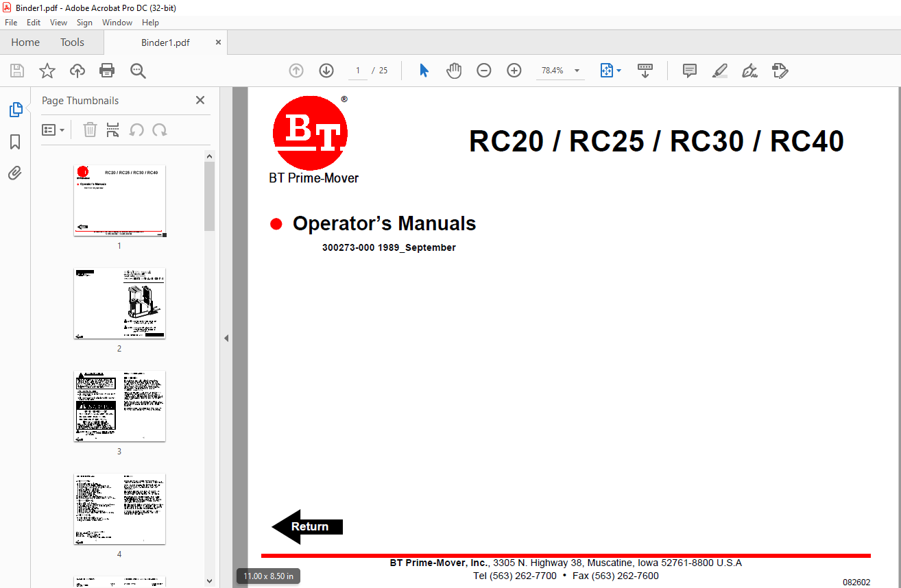Image resolution: width=901 pixels, height=588 pixels.
Task: Expand fit page options arrow
Action: tap(618, 71)
